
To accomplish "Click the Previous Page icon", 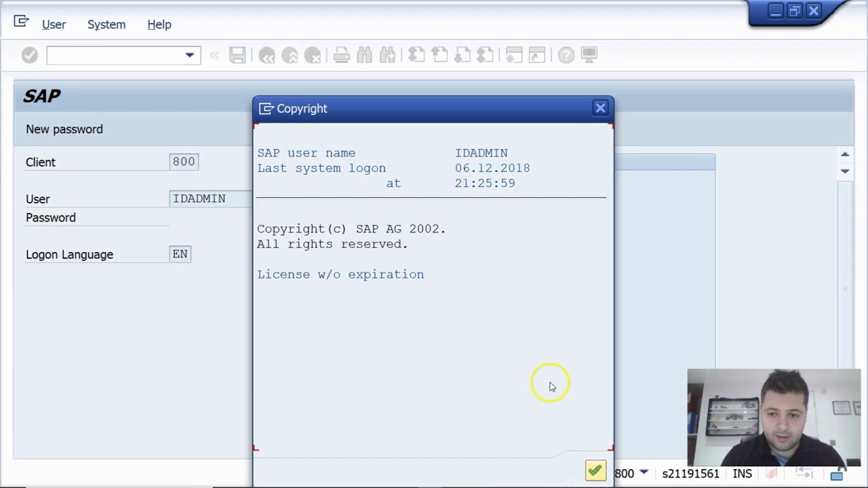I will (439, 55).
